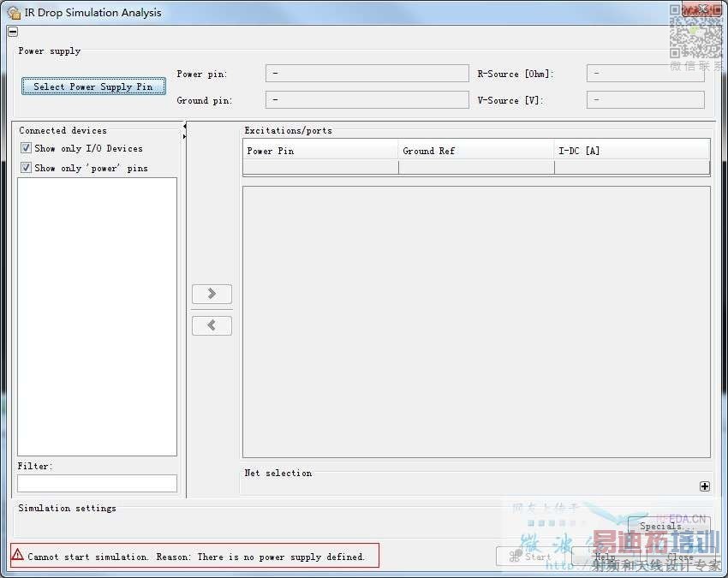Image resolution: width=728 pixels, height=578 pixels.
Task: Add selected device with right arrow
Action: pos(212,294)
